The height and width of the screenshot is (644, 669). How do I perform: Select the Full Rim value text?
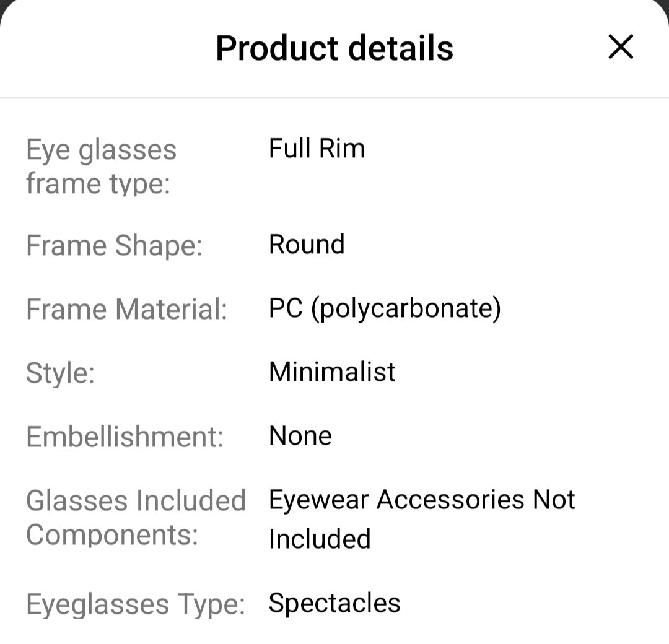pos(316,149)
